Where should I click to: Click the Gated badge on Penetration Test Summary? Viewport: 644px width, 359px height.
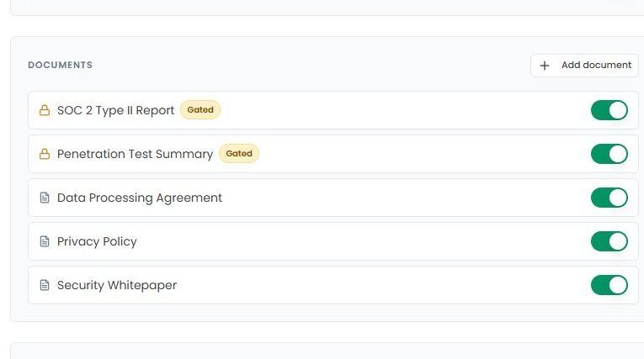[x=239, y=154]
